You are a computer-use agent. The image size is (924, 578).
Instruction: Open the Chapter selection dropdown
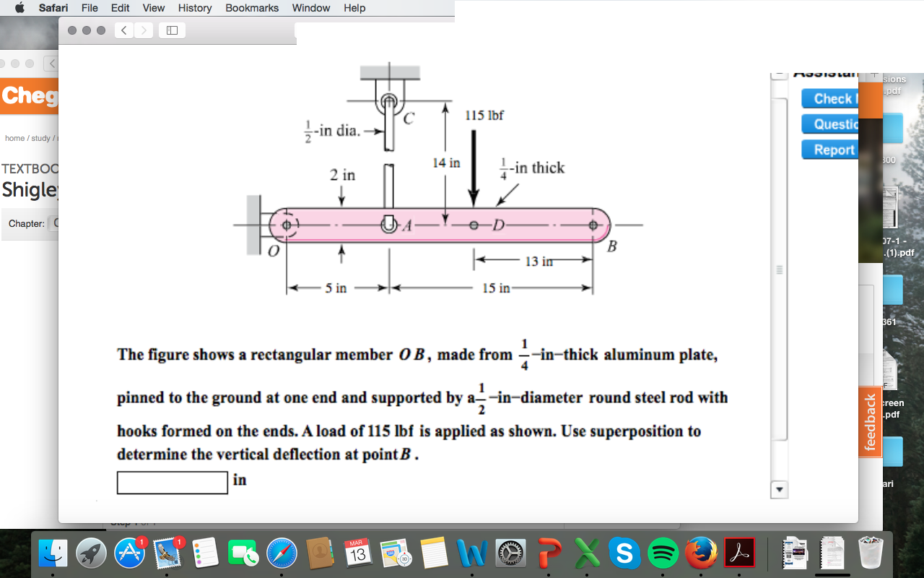coord(54,223)
